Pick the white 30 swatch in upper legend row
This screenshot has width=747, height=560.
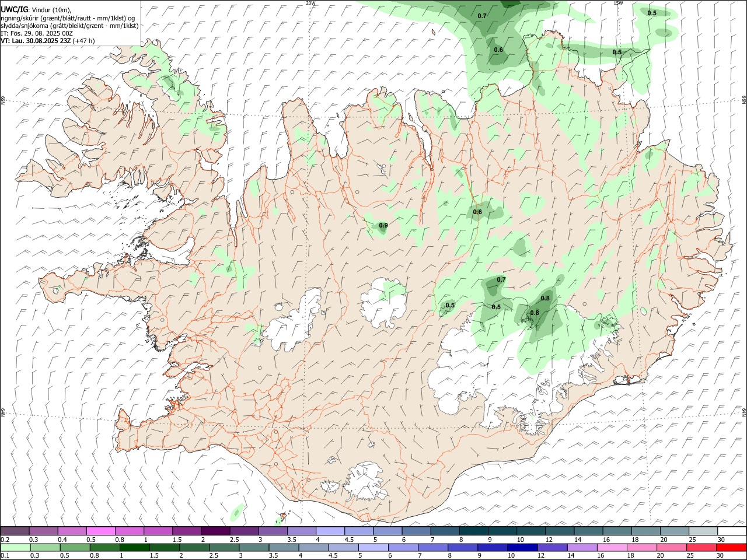click(732, 531)
